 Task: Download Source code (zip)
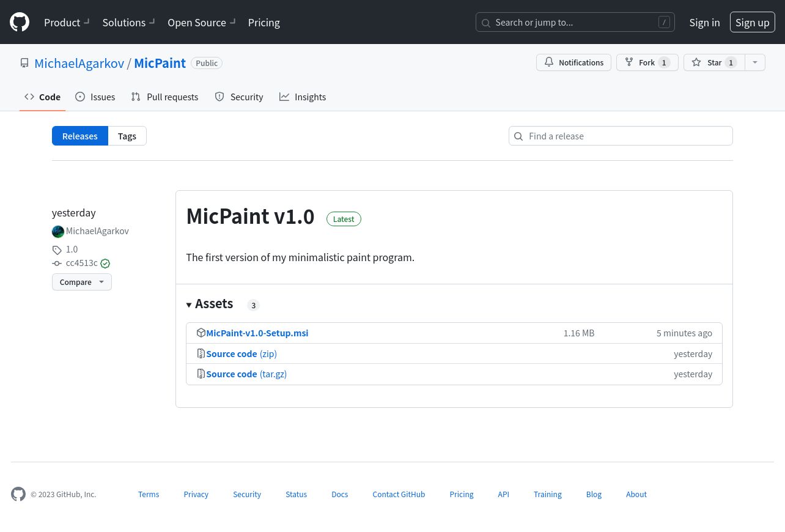241,353
